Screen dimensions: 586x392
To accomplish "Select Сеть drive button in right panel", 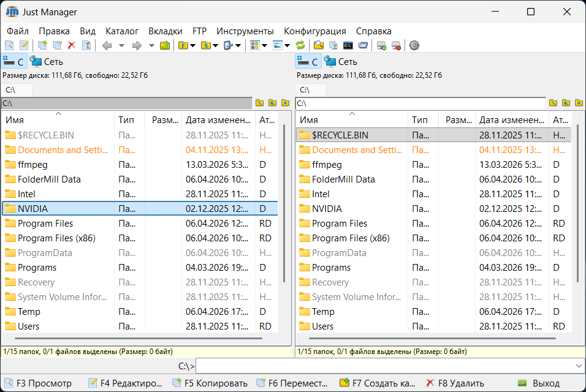I will [340, 62].
